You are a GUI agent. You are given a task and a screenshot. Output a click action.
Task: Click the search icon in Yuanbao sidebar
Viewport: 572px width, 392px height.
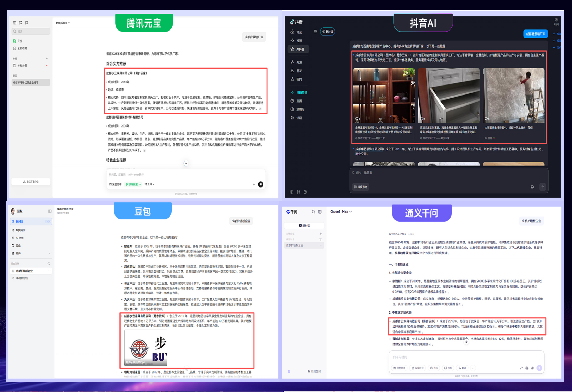tap(15, 31)
